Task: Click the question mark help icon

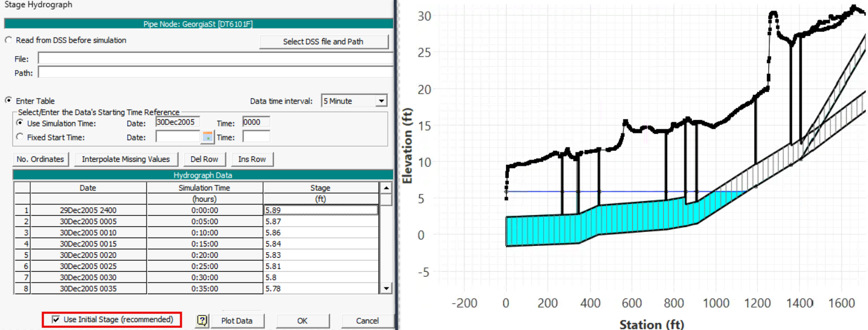Action: click(203, 320)
